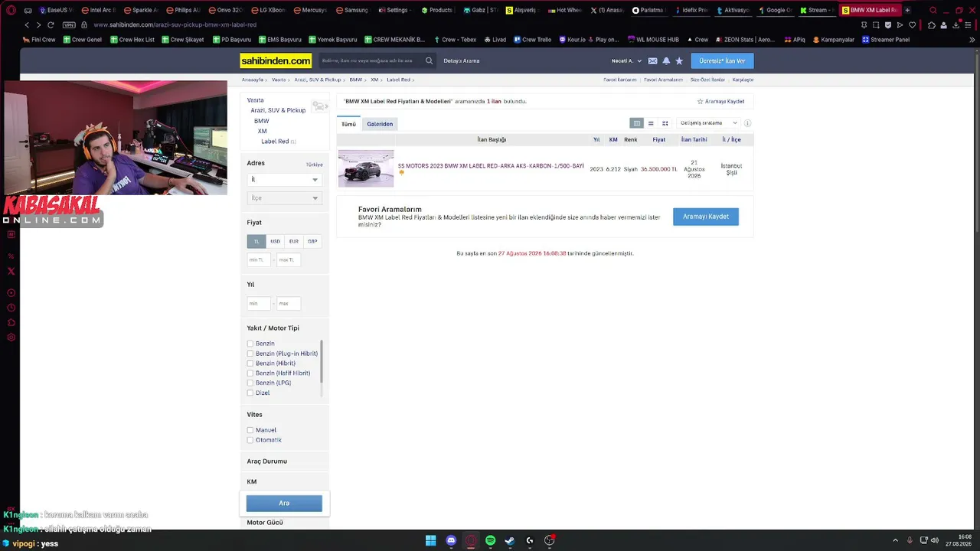The width and height of the screenshot is (980, 551).
Task: Open Favori İlanlarım link
Action: tap(620, 80)
